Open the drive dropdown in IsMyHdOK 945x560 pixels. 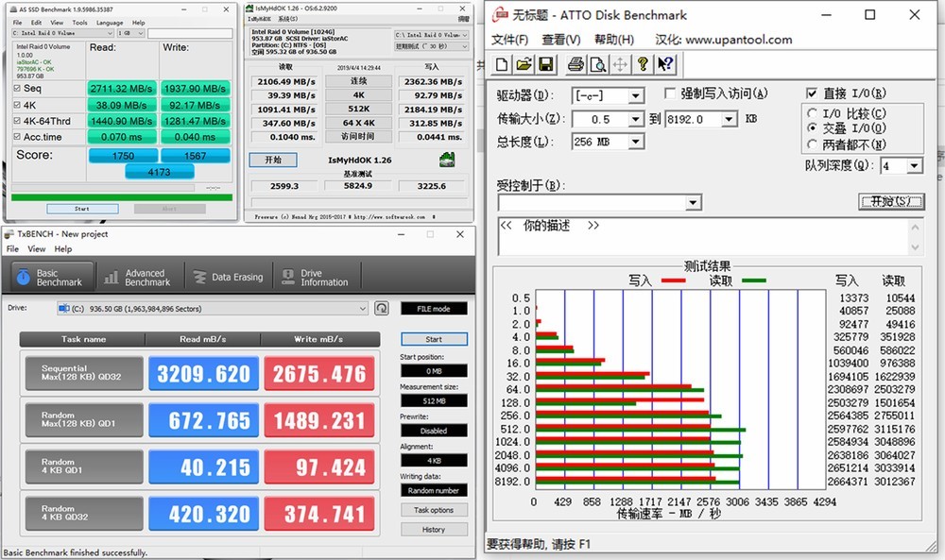click(x=432, y=35)
